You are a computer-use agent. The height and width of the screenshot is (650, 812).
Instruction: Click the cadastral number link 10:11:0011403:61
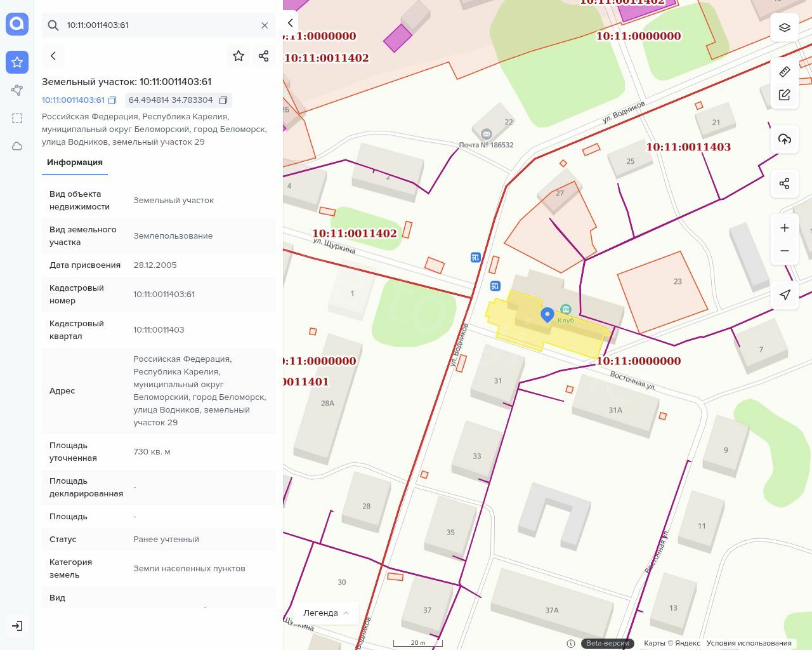[x=73, y=100]
